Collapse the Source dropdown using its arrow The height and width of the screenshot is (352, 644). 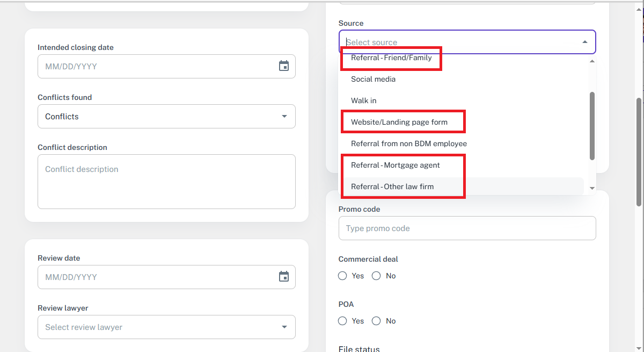[585, 42]
